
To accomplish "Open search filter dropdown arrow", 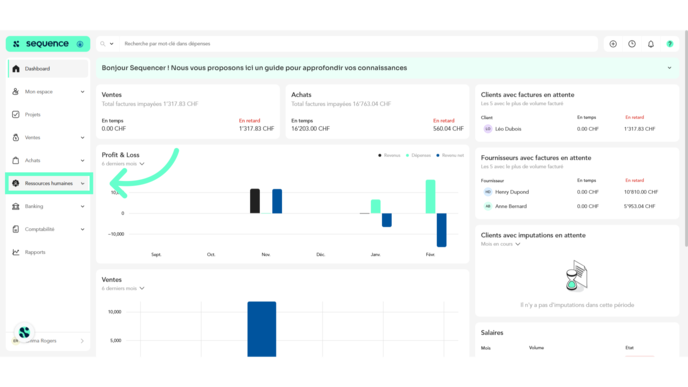I will tap(111, 44).
